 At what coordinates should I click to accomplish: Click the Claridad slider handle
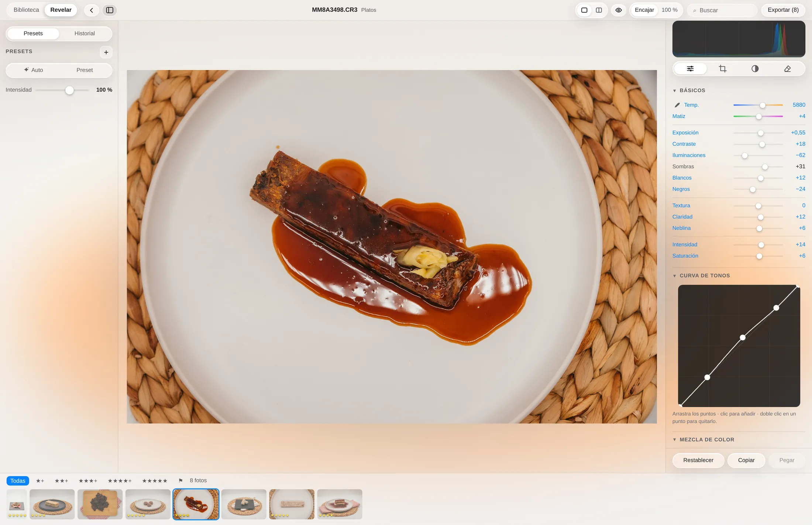click(x=761, y=217)
